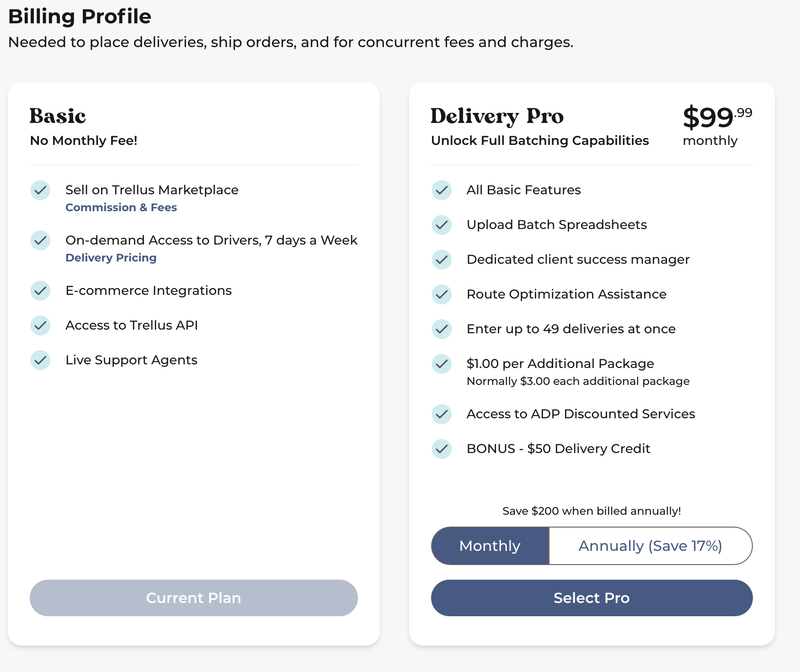Screen dimensions: 800x672
Task: Click the $99.99 price text
Action: pyautogui.click(x=718, y=117)
